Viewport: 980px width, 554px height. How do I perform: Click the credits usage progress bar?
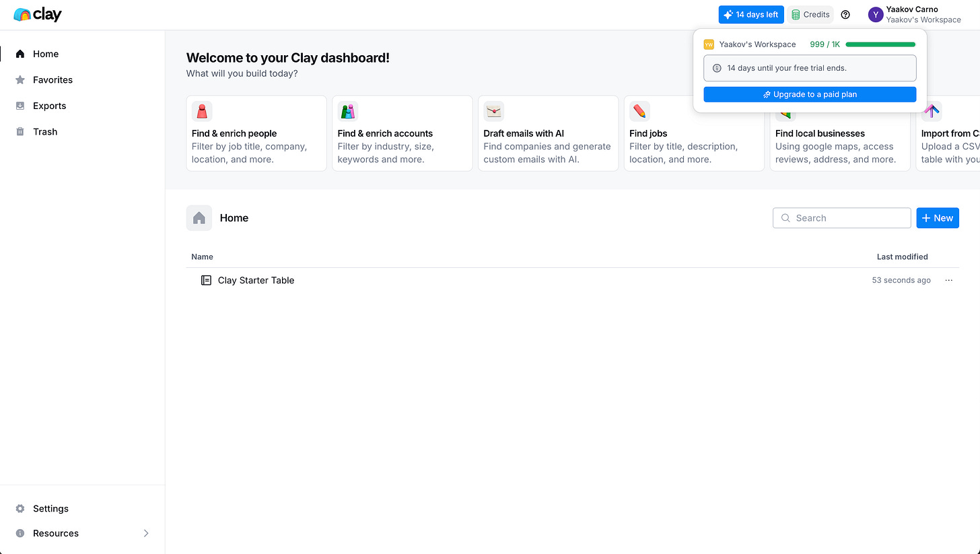(x=880, y=44)
